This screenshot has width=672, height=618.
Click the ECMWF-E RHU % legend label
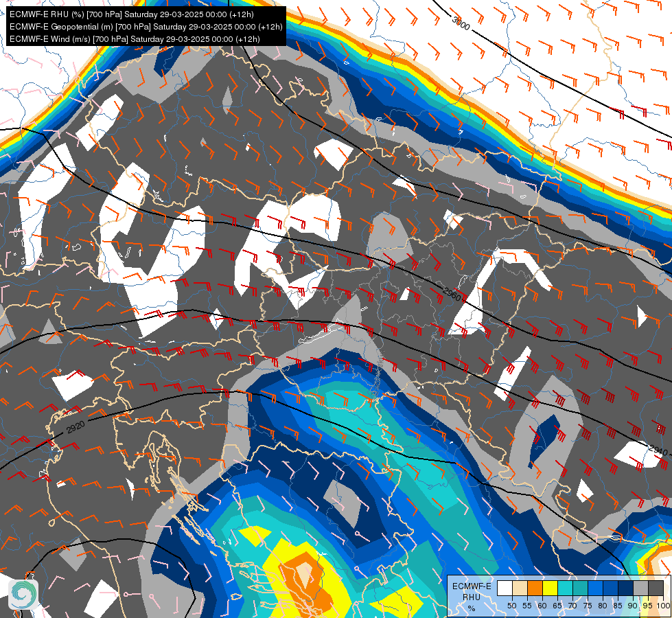click(472, 597)
